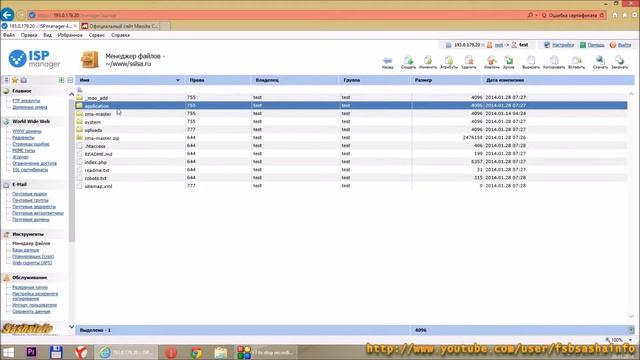This screenshot has height=360, width=640.
Task: Expand all sidebar sections with the plus icon
Action: tap(62, 80)
